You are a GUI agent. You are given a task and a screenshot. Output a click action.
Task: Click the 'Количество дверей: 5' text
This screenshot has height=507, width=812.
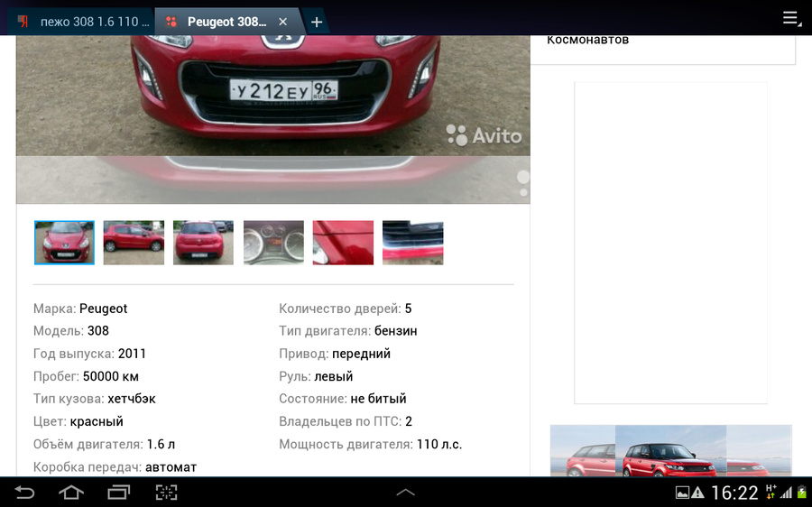[346, 309]
